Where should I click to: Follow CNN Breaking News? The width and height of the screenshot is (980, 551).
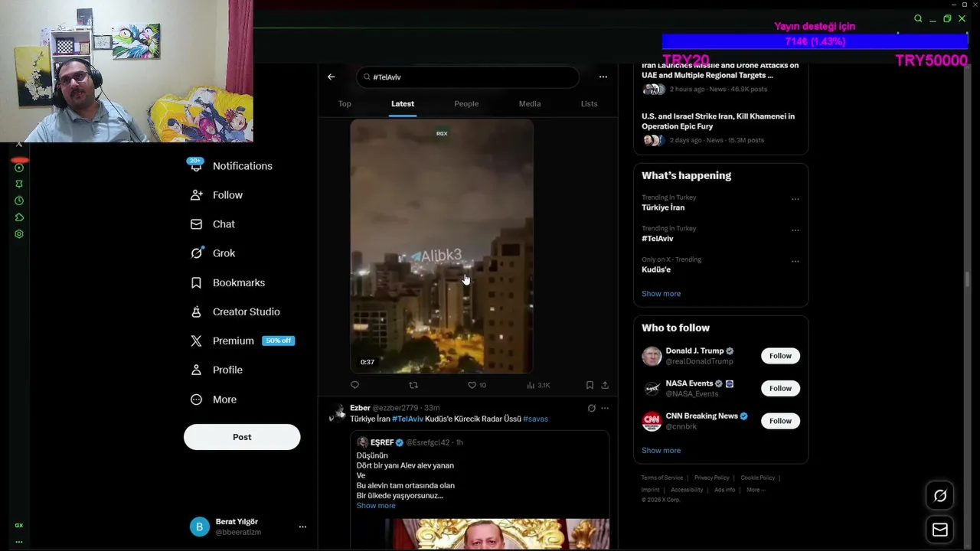780,421
